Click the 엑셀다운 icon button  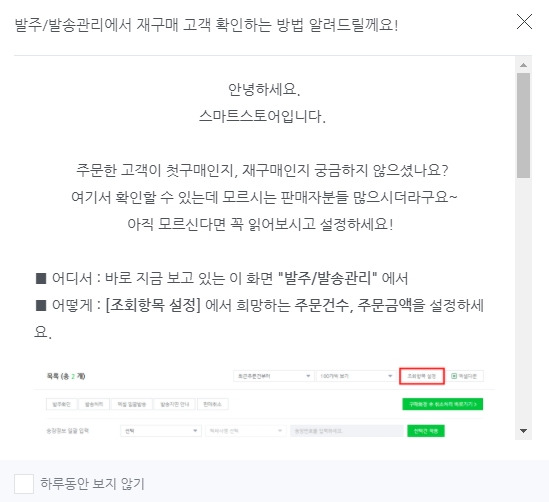[466, 376]
